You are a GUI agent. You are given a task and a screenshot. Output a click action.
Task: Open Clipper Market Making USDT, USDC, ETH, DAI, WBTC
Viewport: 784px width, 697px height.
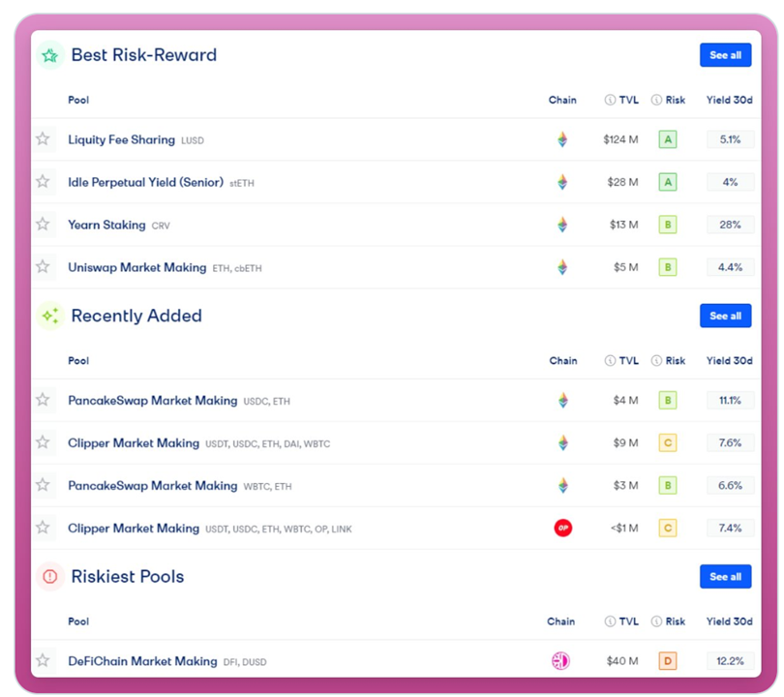(134, 443)
